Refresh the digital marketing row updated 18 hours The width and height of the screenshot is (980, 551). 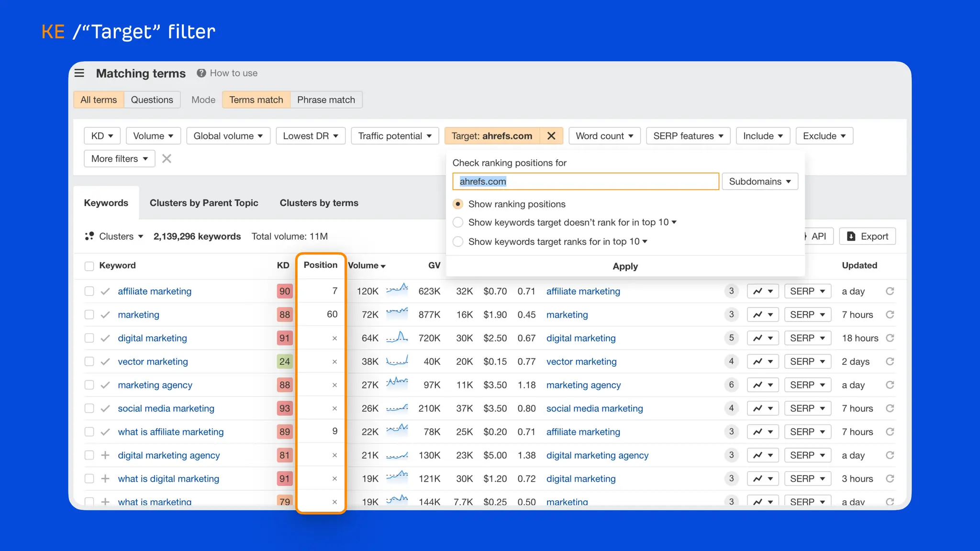coord(890,338)
